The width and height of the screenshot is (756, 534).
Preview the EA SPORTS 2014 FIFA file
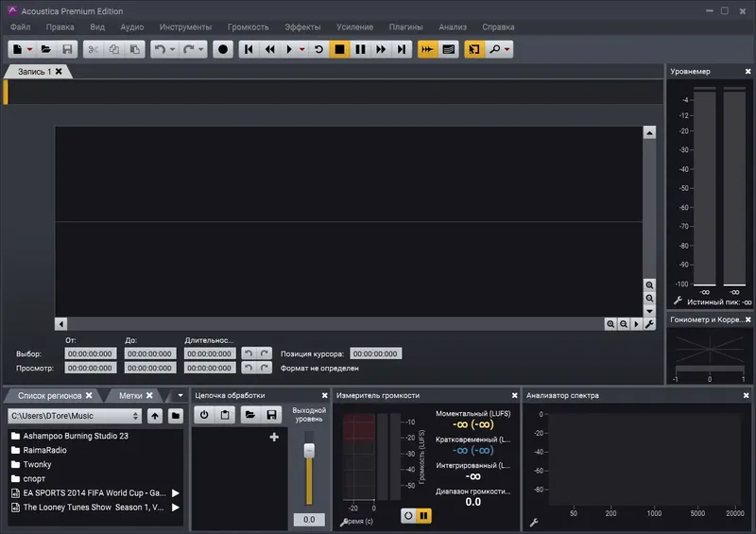(x=176, y=493)
